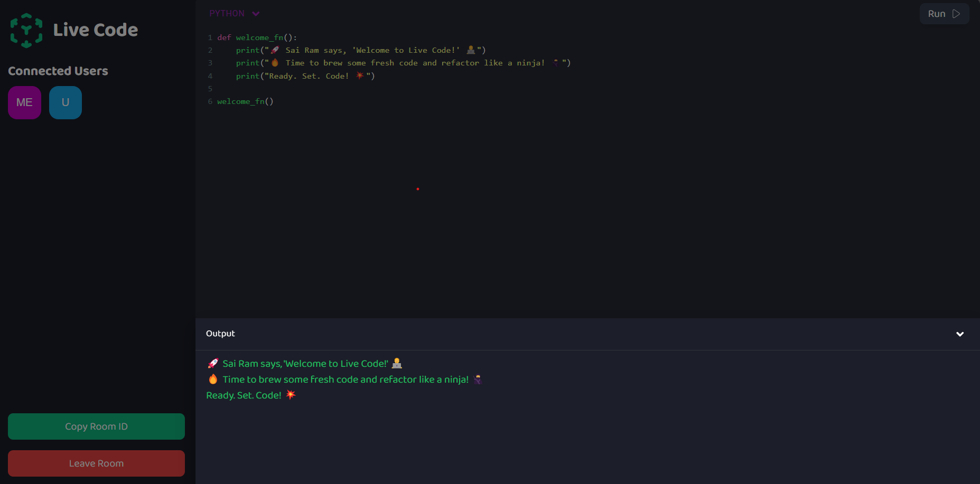980x484 pixels.
Task: Open the PYTHON language dropdown
Action: pyautogui.click(x=235, y=14)
